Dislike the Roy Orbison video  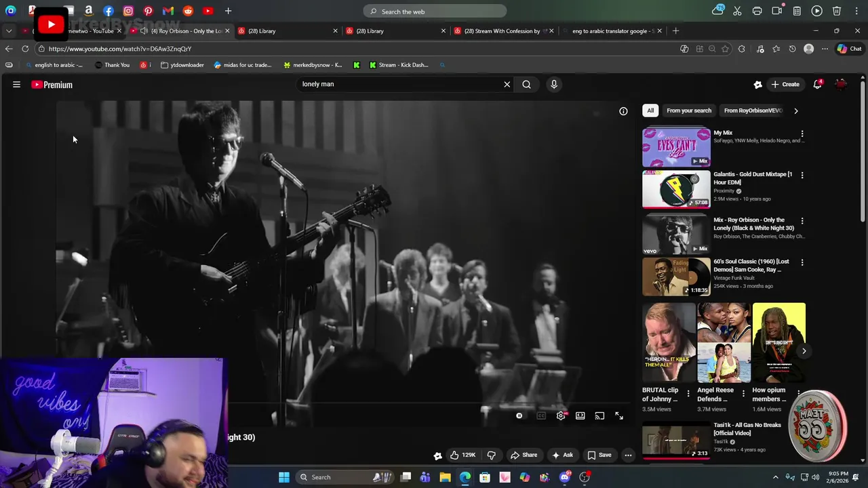click(x=492, y=455)
